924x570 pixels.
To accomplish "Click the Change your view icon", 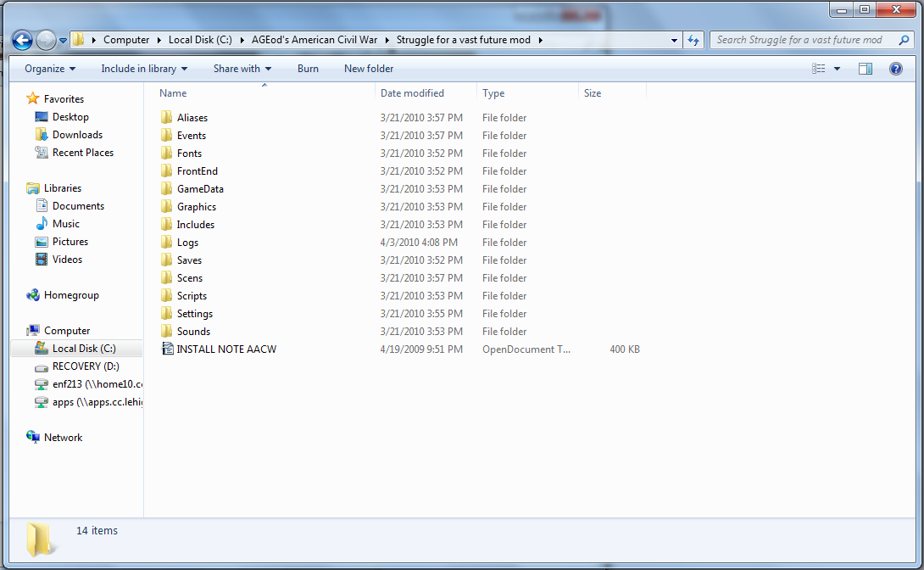I will [x=819, y=69].
